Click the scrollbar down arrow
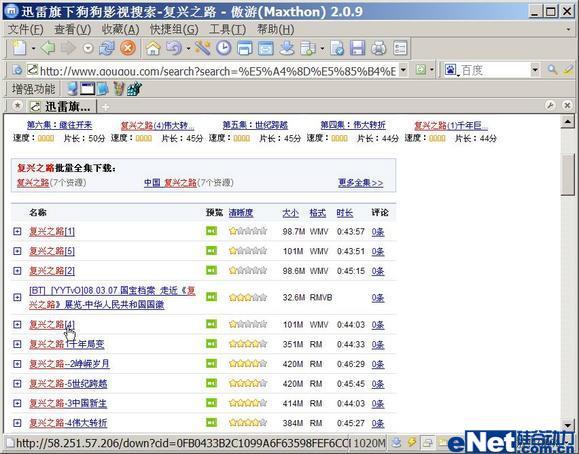 568,425
